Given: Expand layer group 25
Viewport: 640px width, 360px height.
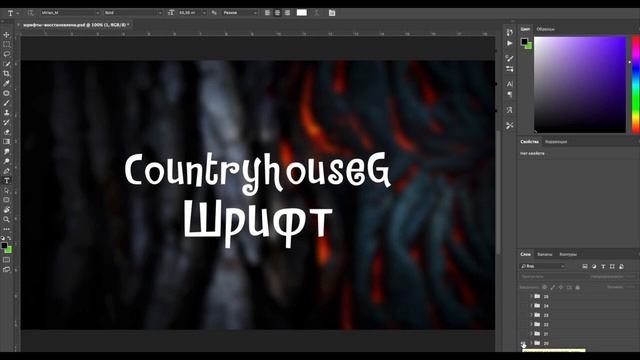Looking at the screenshot, I should click(531, 296).
